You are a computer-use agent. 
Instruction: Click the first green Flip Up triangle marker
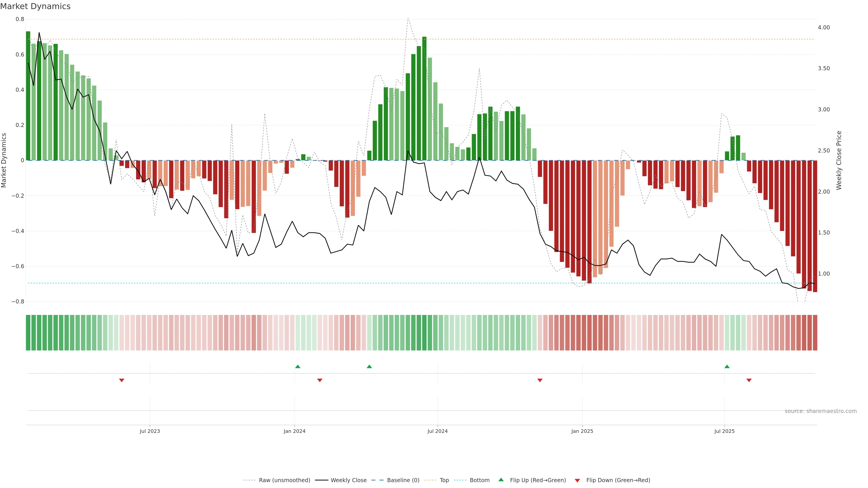point(297,366)
